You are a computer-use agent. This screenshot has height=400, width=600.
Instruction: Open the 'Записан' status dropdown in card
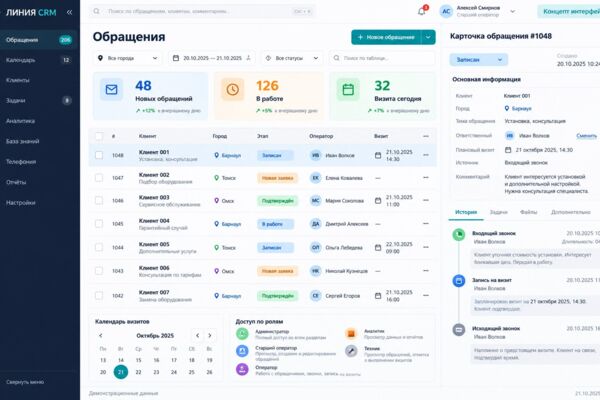[x=479, y=60]
